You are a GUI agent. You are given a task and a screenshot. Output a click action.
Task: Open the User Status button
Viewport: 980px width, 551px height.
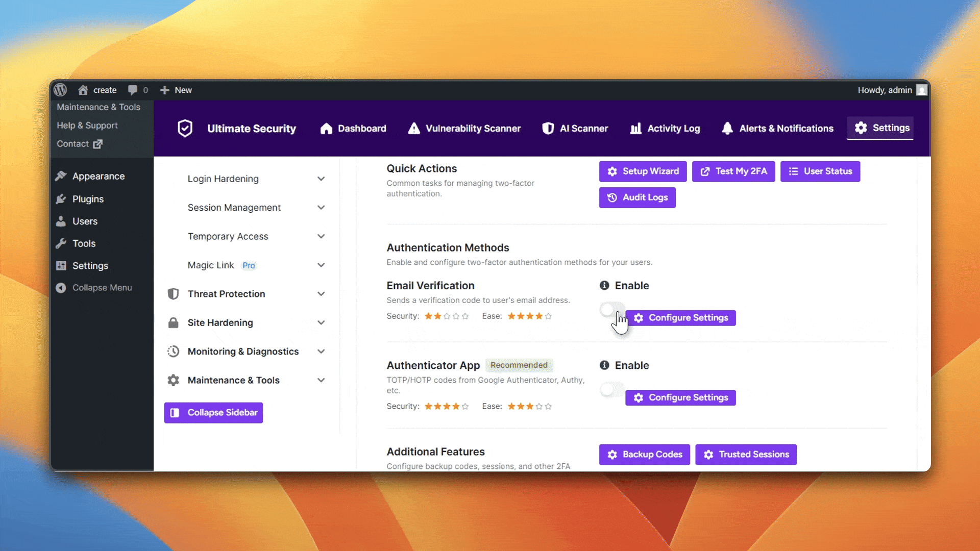820,171
